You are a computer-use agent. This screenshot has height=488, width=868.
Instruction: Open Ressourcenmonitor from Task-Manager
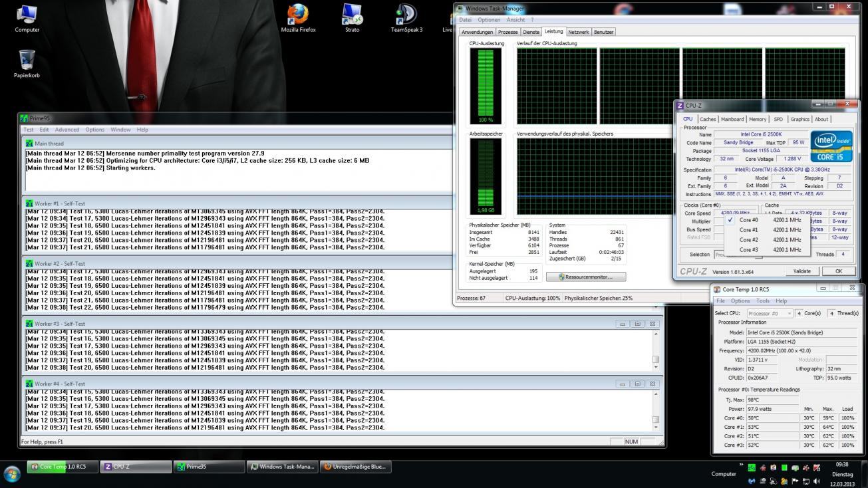(x=586, y=277)
